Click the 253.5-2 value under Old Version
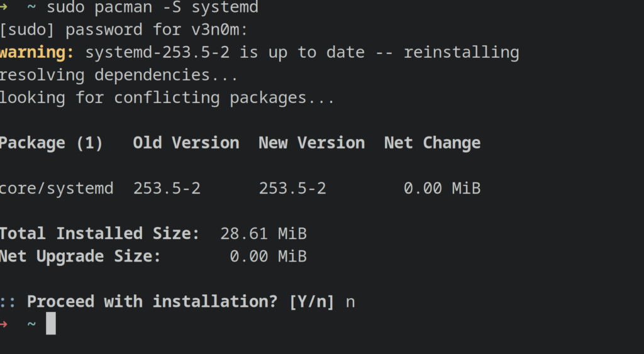644x354 pixels. [167, 188]
